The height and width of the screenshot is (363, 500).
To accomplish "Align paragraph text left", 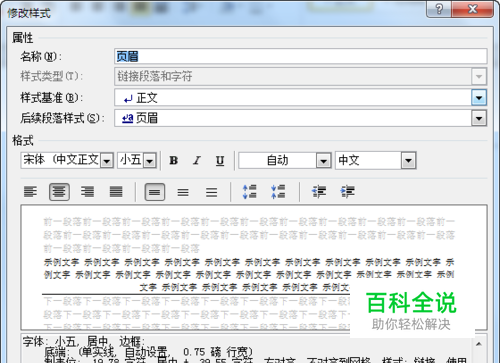I will [x=31, y=192].
